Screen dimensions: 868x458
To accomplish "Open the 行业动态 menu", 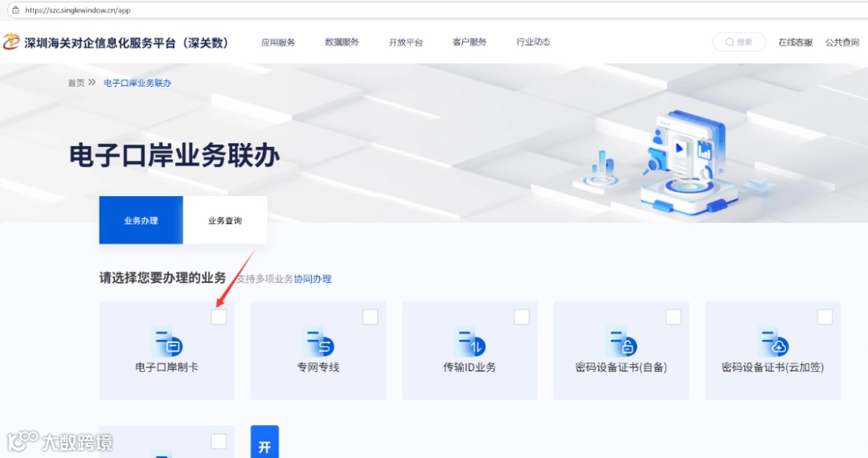I will (x=533, y=42).
